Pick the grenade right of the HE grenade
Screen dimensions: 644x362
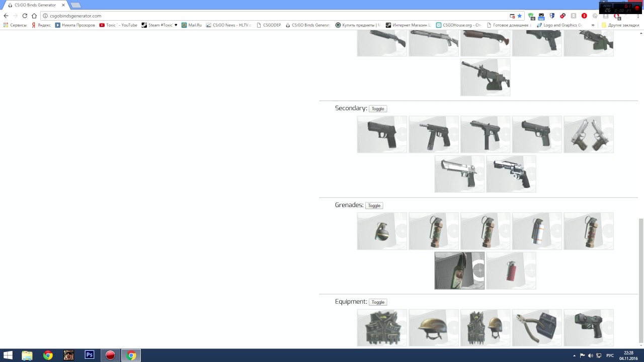click(434, 231)
